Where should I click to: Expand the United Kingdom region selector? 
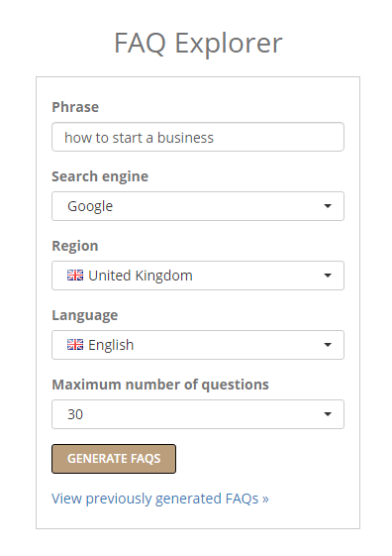[198, 276]
